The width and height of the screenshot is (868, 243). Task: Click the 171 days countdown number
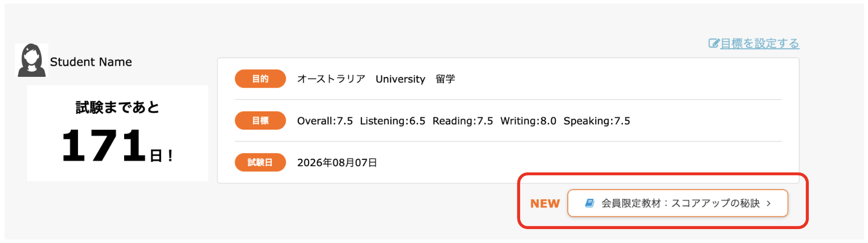104,146
